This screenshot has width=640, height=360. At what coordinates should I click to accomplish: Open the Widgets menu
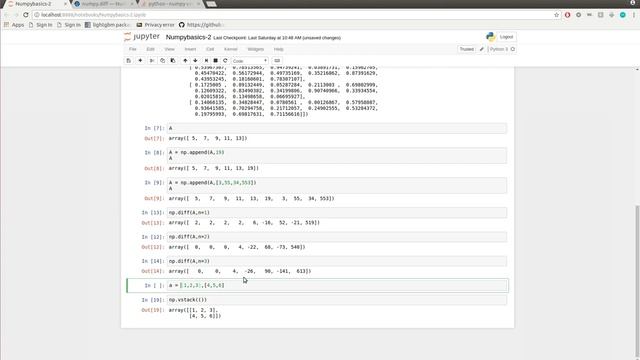coord(256,49)
